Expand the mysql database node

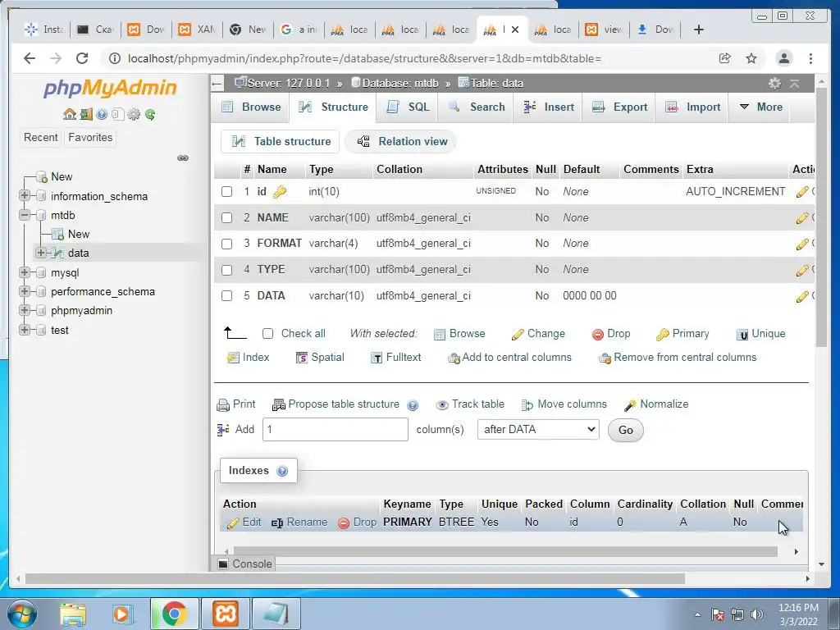(24, 272)
